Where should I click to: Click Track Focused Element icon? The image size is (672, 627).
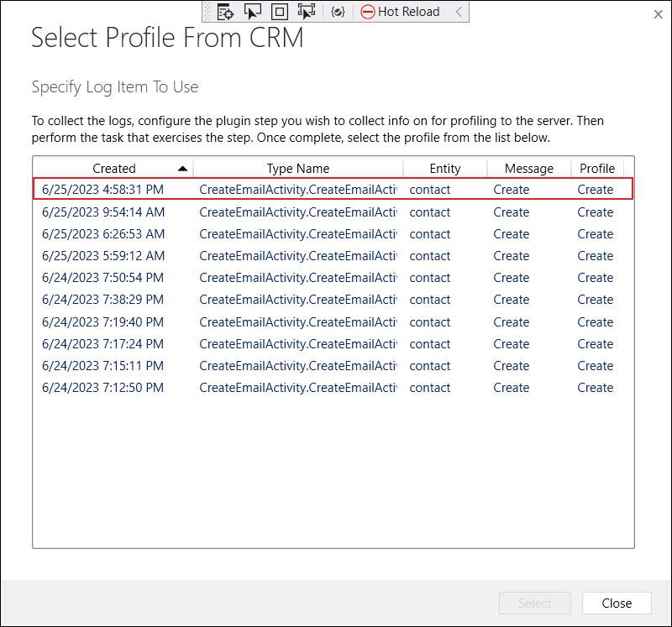[307, 12]
